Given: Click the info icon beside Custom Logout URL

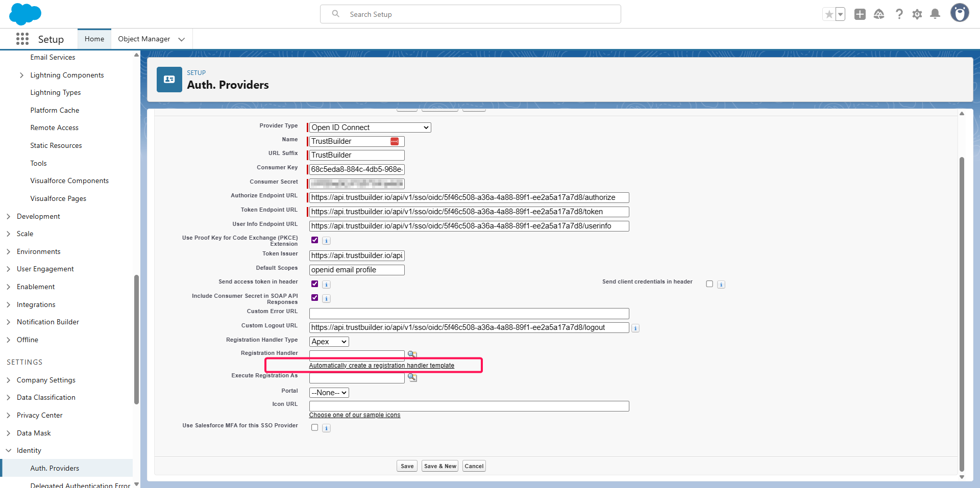Looking at the screenshot, I should [635, 328].
